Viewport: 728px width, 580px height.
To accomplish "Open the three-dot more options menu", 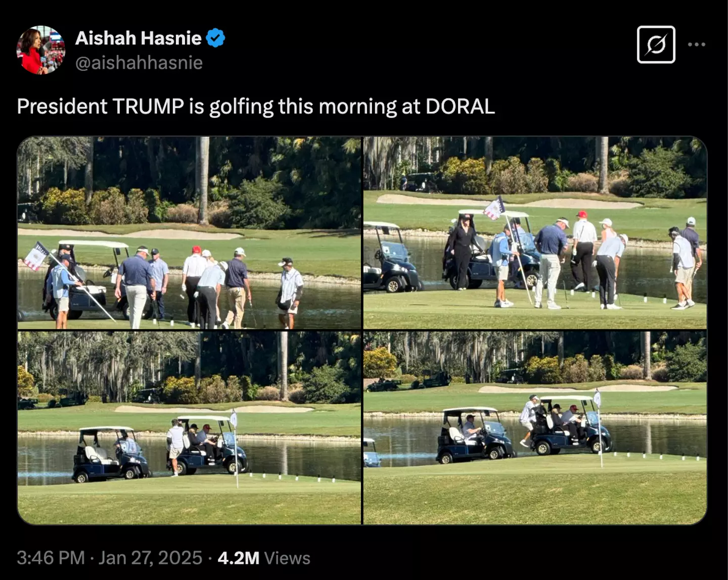I will click(697, 44).
